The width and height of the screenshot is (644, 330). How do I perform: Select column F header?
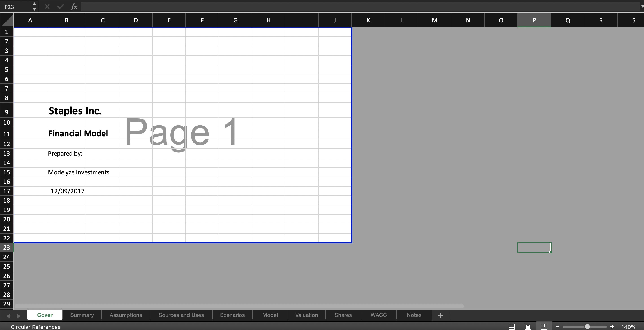[x=202, y=20]
